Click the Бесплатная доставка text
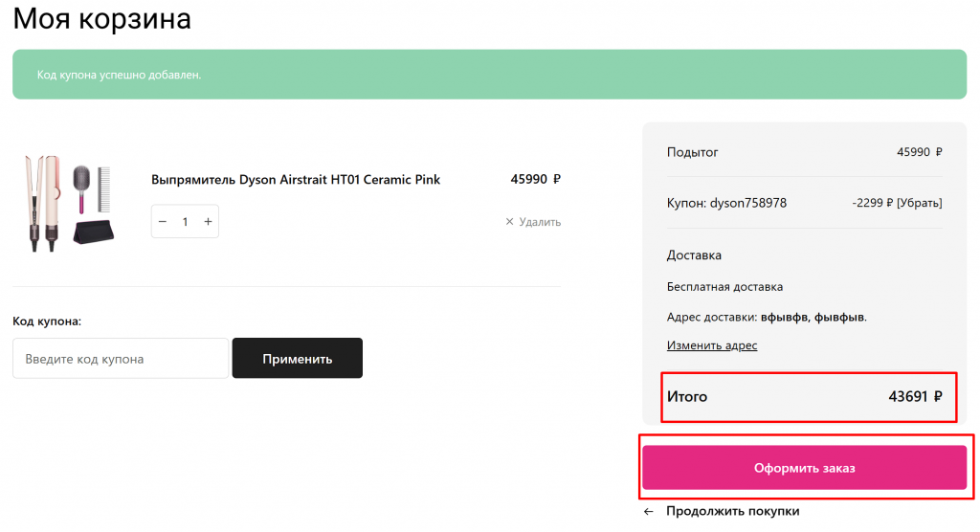Screen dimensions: 980x532 click(x=725, y=286)
